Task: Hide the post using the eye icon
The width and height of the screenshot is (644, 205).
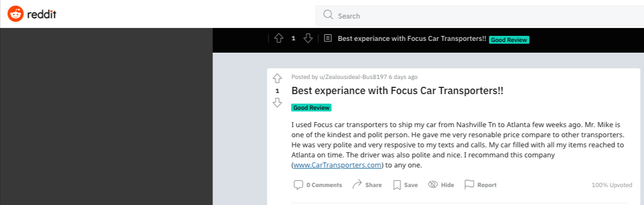Action: pyautogui.click(x=441, y=185)
